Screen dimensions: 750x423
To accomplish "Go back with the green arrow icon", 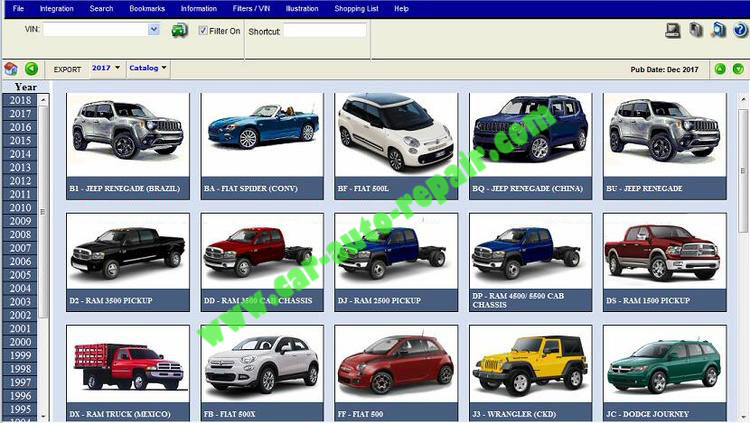I will point(32,69).
